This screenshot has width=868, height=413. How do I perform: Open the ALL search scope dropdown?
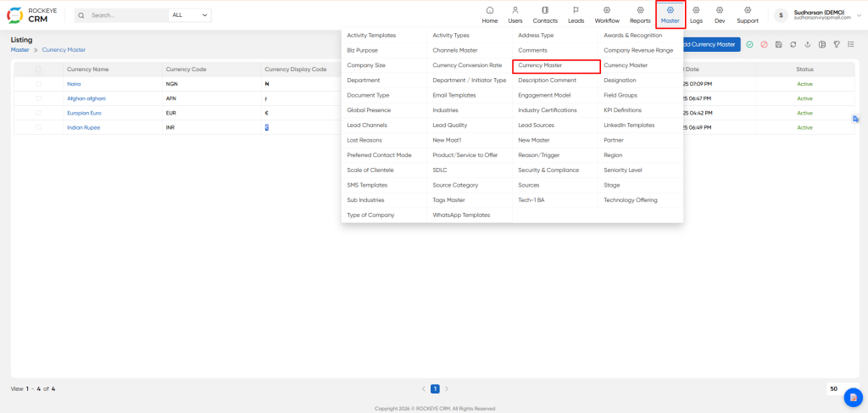coord(190,15)
